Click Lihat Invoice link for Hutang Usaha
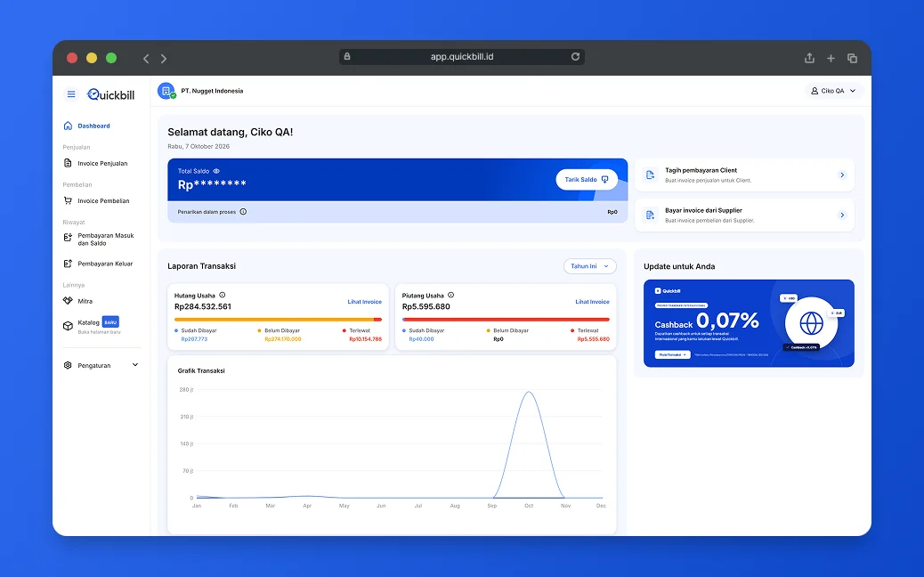 [364, 302]
